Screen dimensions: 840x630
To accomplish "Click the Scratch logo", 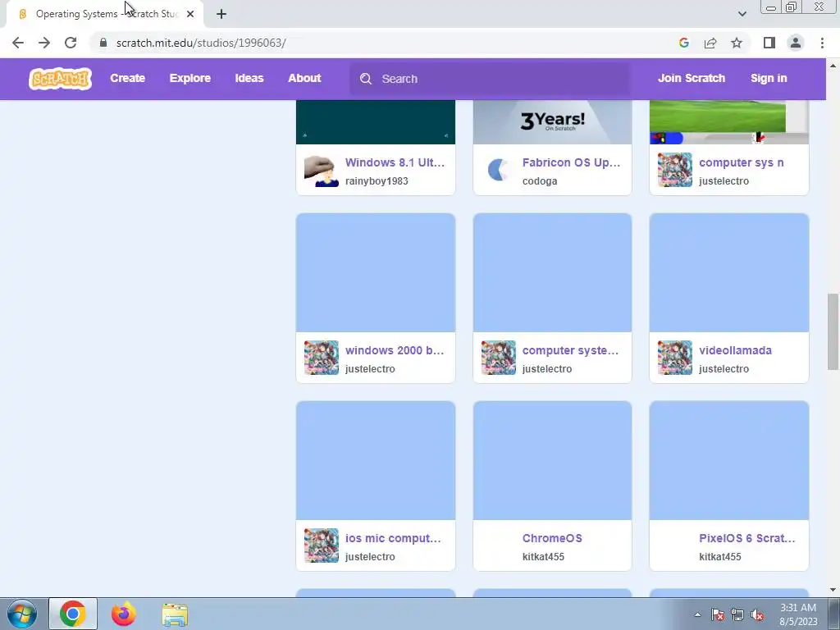I will click(x=60, y=79).
